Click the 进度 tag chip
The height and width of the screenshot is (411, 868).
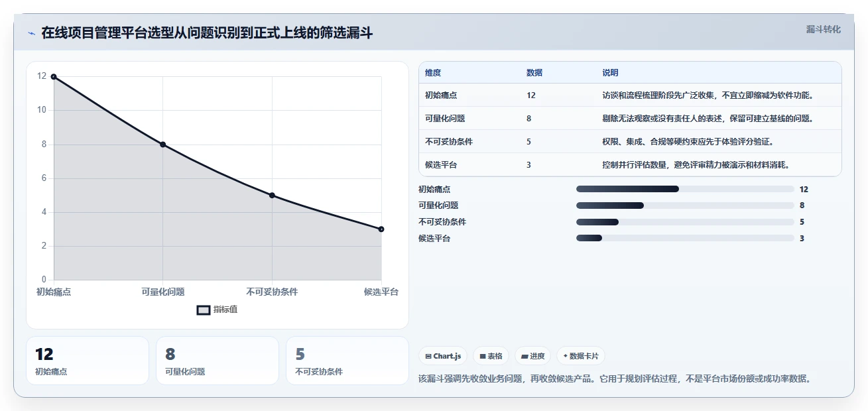coord(533,356)
